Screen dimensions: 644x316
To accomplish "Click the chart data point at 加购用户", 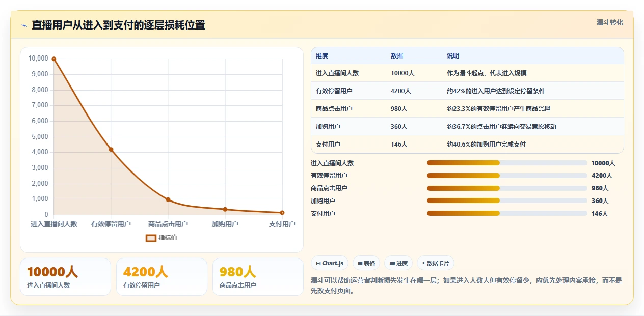I will pyautogui.click(x=225, y=209).
